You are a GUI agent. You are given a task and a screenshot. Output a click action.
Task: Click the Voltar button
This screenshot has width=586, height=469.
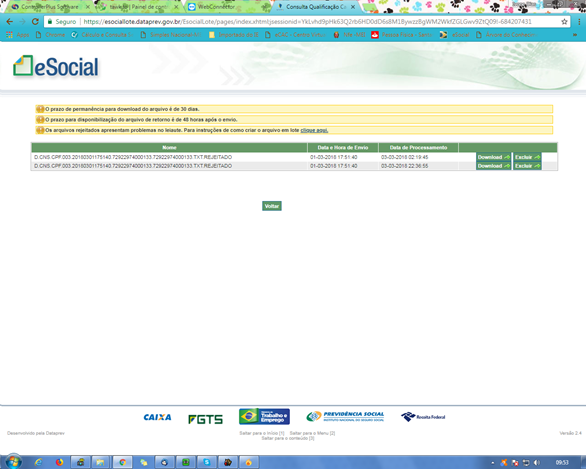(272, 206)
